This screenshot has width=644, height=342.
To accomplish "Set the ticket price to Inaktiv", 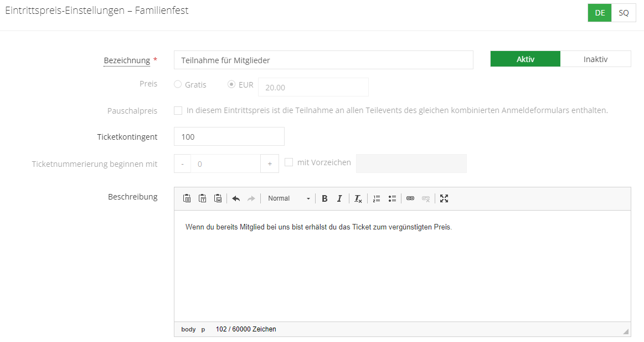I will (x=595, y=59).
